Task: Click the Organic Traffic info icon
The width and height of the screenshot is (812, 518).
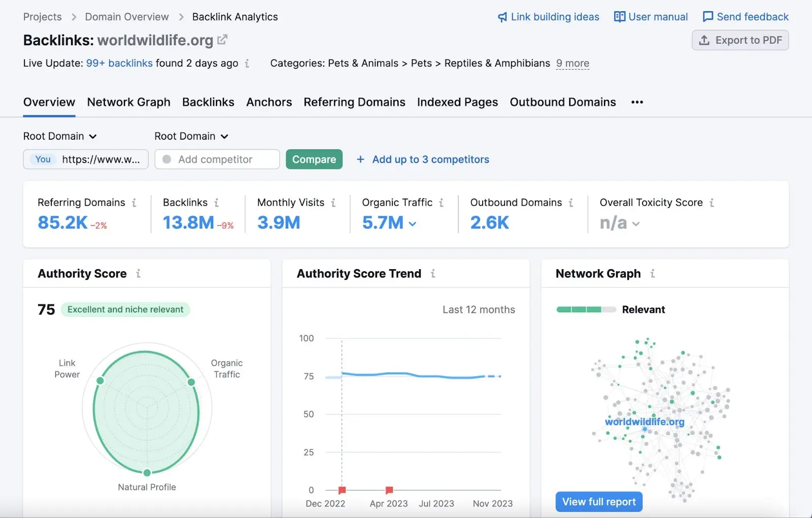Action: 442,203
